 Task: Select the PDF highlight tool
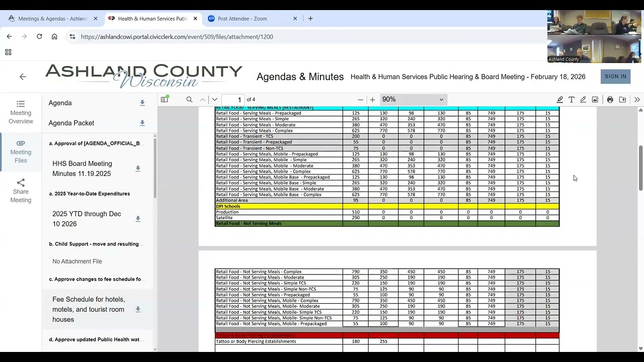click(x=559, y=100)
